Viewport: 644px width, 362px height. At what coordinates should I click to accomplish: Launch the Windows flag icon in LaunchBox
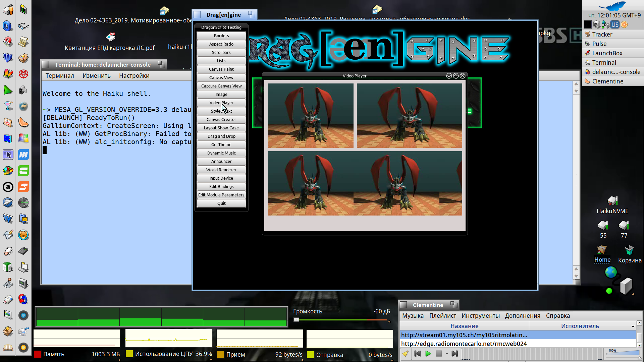(x=23, y=138)
